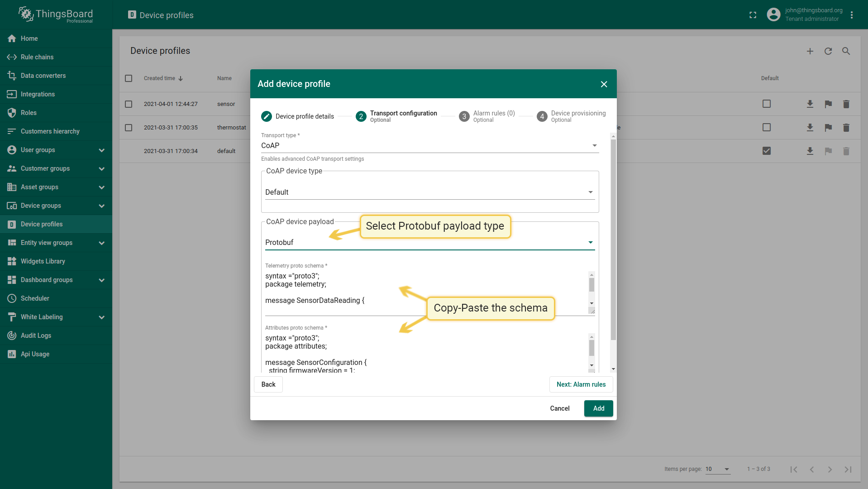The height and width of the screenshot is (489, 868).
Task: Click the user account avatar icon
Action: (773, 14)
